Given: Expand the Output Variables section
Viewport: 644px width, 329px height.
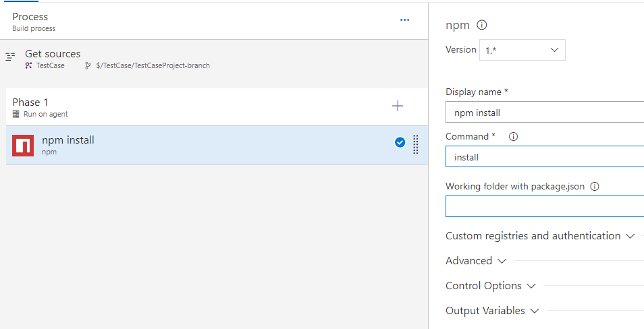Looking at the screenshot, I should (492, 311).
